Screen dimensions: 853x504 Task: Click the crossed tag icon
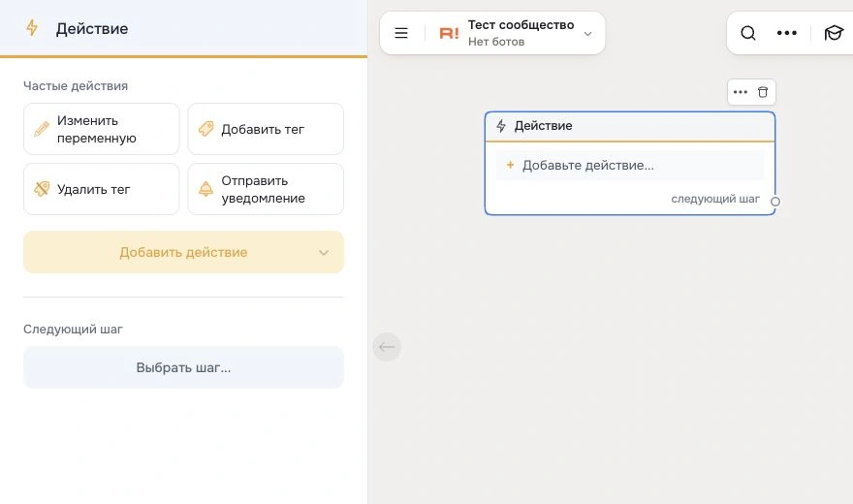click(42, 189)
